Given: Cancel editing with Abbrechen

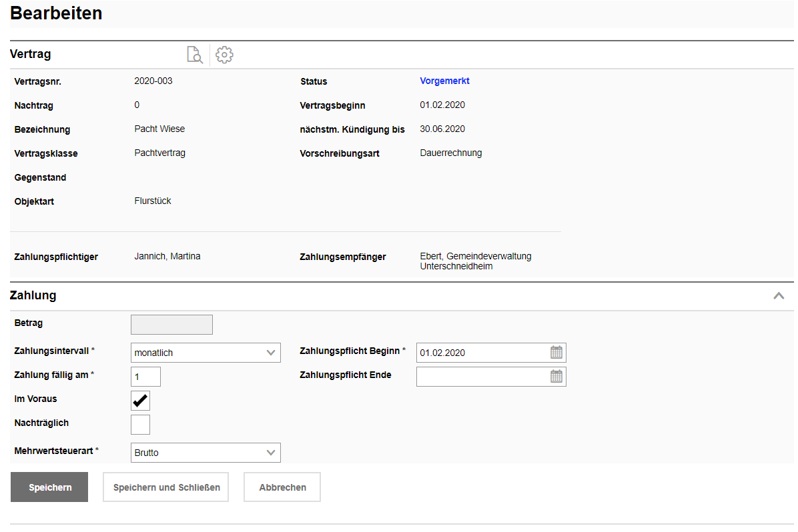Looking at the screenshot, I should pos(282,487).
